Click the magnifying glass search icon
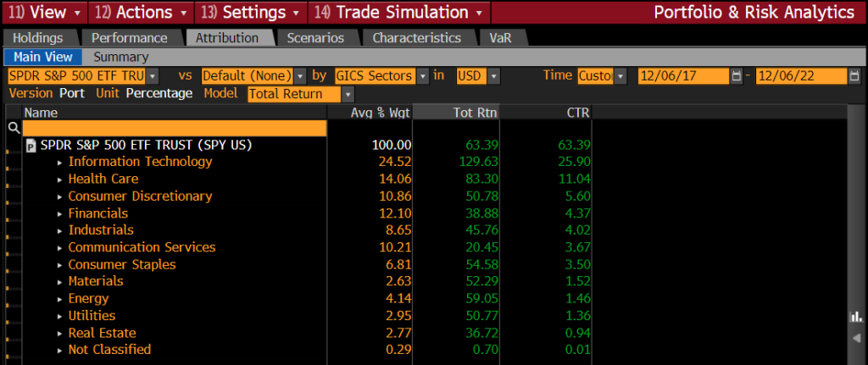The image size is (868, 365). [14, 129]
